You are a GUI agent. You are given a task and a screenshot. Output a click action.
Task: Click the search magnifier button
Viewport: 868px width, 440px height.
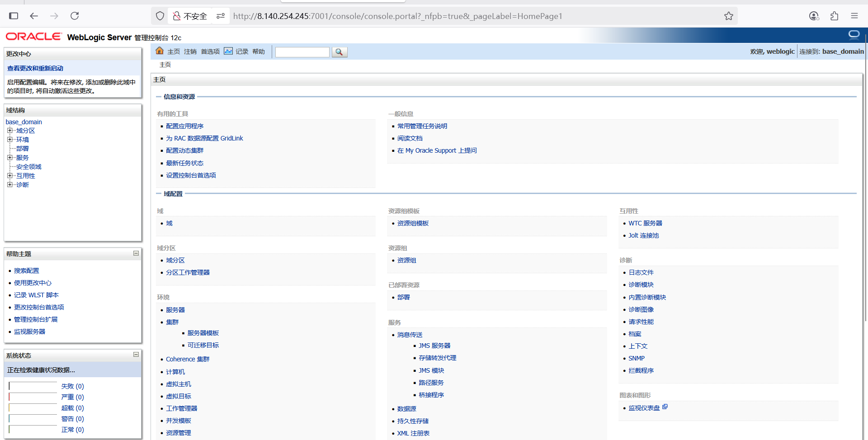click(339, 52)
